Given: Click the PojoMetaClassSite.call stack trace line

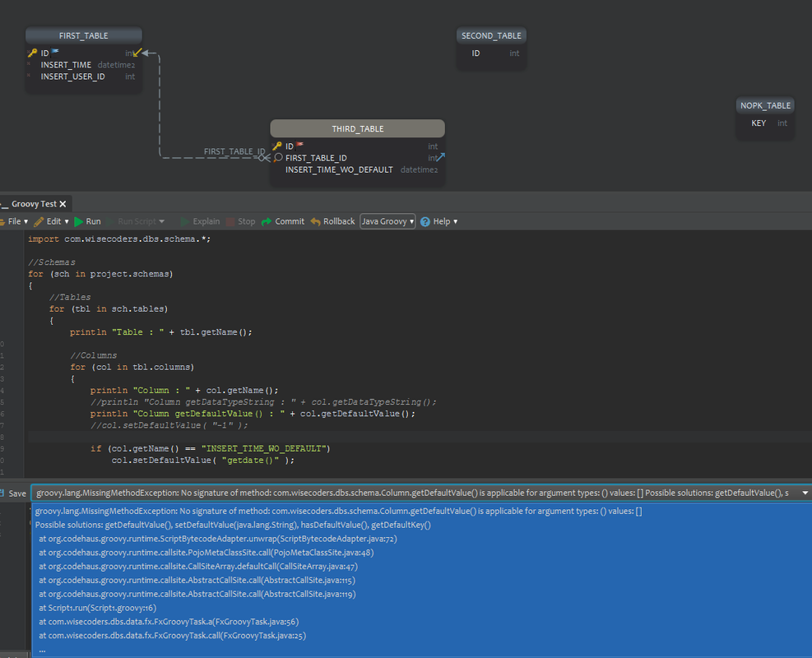Looking at the screenshot, I should (x=206, y=553).
